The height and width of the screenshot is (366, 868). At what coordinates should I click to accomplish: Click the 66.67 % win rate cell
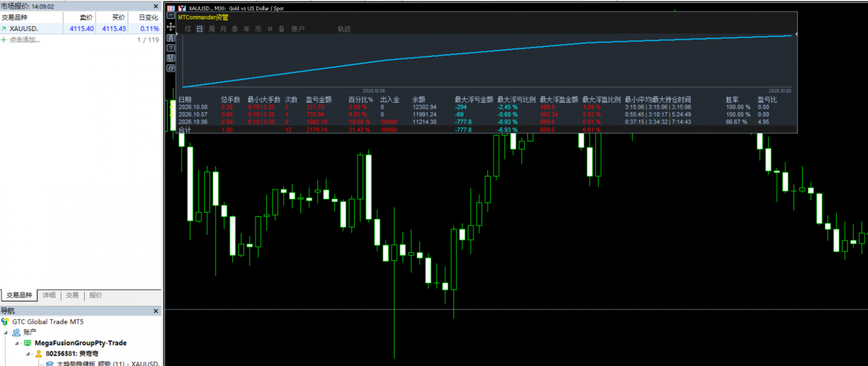click(736, 122)
